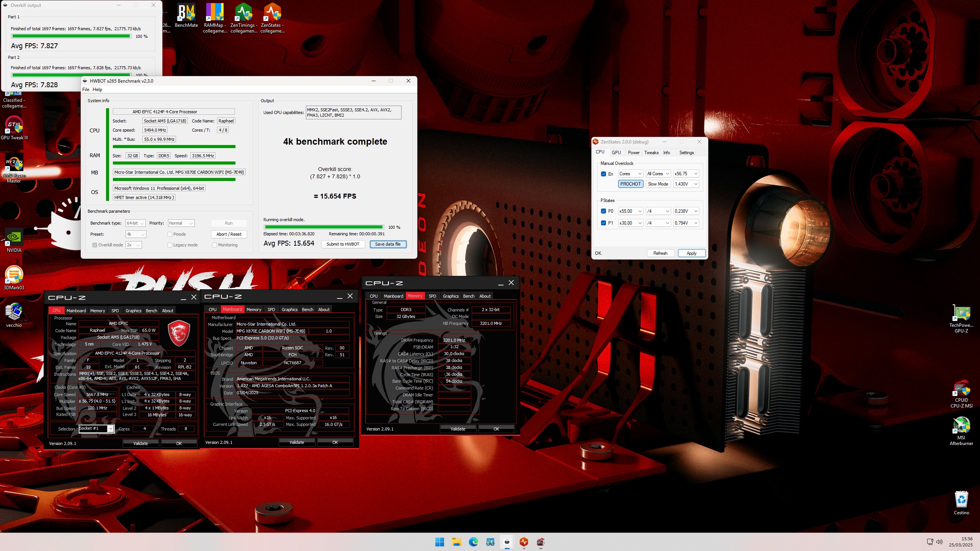
Task: Open the GPU Tweak III desktop icon
Action: click(14, 128)
